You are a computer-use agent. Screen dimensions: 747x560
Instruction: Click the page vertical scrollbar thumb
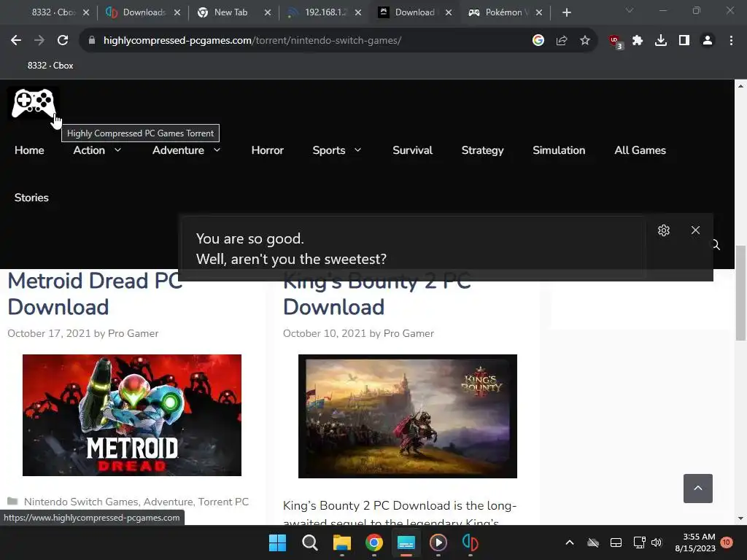click(x=740, y=292)
